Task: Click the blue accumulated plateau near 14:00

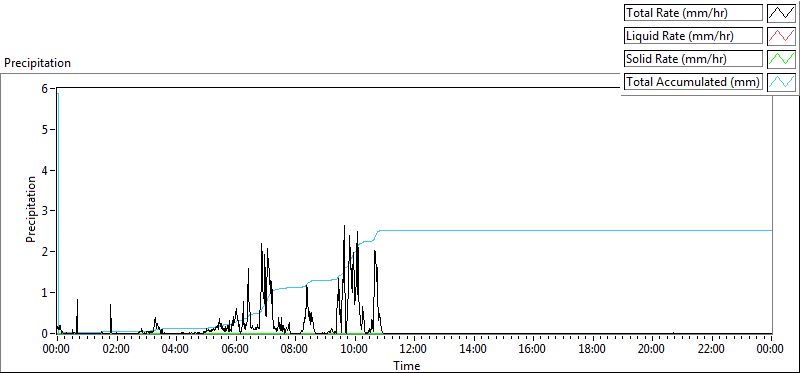Action: [x=473, y=231]
